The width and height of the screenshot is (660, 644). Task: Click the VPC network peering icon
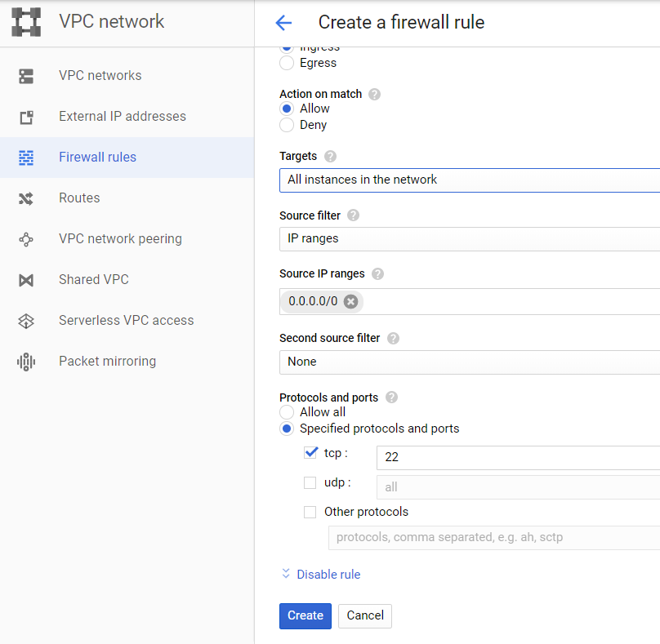point(26,239)
